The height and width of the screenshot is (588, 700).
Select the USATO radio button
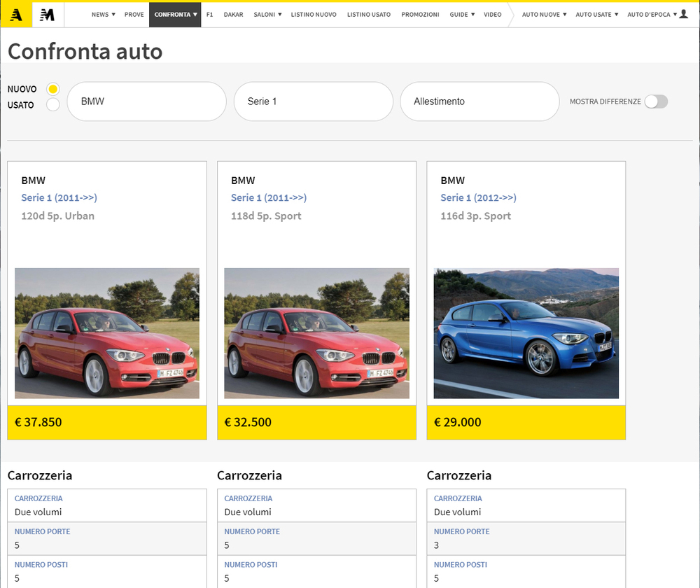click(53, 104)
